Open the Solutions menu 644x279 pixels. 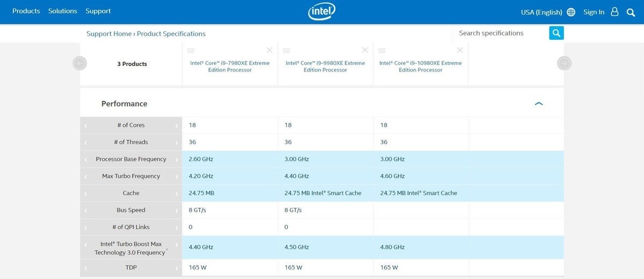pyautogui.click(x=62, y=11)
